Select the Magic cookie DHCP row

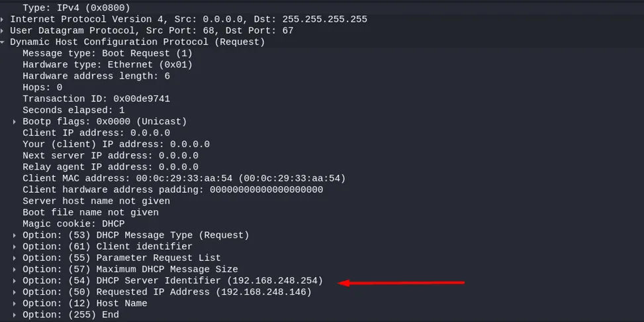(73, 224)
